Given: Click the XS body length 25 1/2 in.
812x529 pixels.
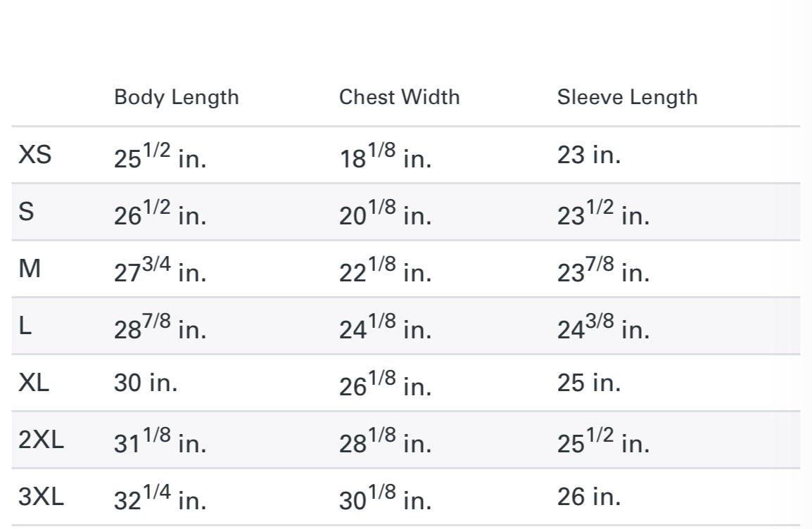Looking at the screenshot, I should 160,155.
